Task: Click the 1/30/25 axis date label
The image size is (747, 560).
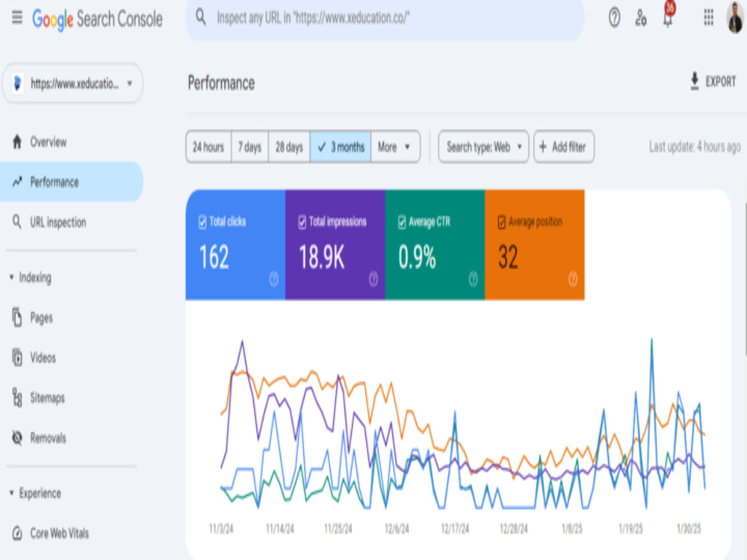Action: click(x=689, y=529)
